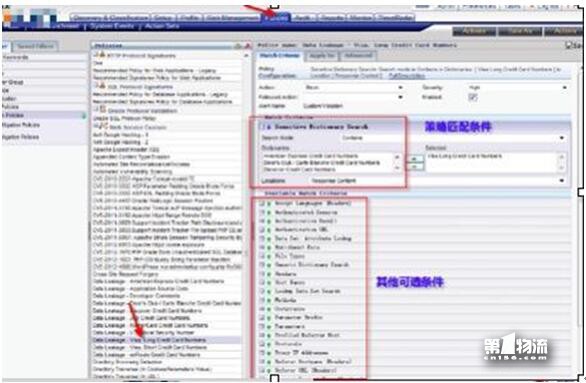Screen dimensions: 586x383
Task: Click green add arrow beside Accept Language
Action: point(269,204)
